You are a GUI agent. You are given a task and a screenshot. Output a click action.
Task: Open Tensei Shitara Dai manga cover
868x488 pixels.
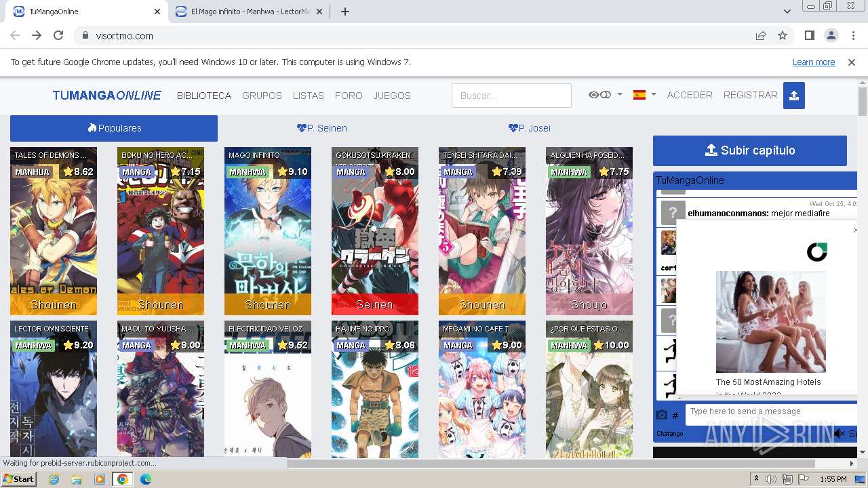482,231
